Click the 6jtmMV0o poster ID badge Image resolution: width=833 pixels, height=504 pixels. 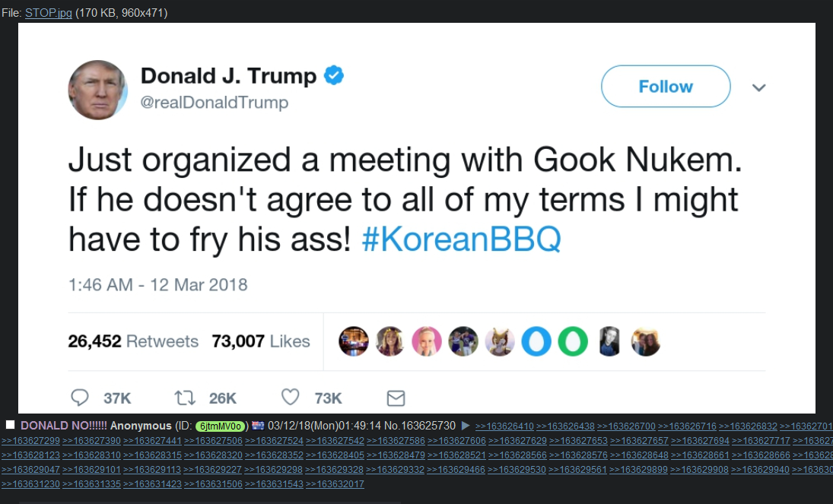coord(221,426)
